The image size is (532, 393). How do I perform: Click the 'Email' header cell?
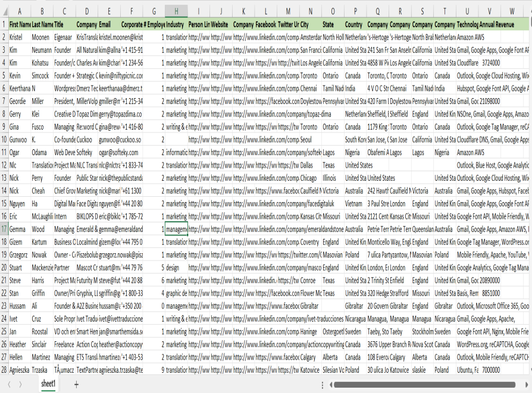109,24
